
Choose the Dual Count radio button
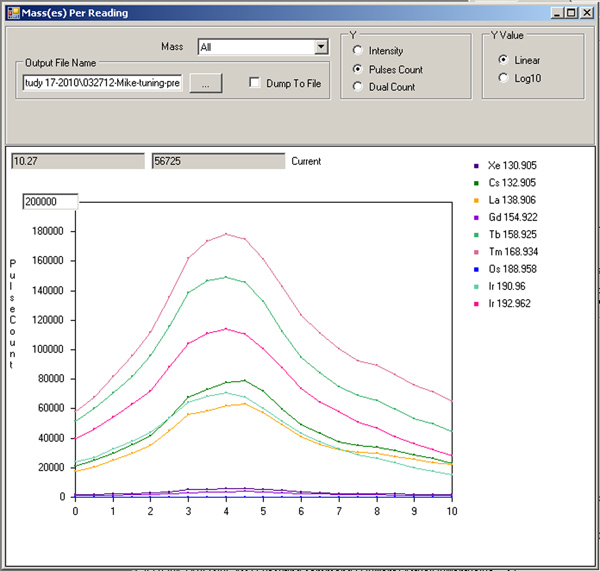point(357,87)
